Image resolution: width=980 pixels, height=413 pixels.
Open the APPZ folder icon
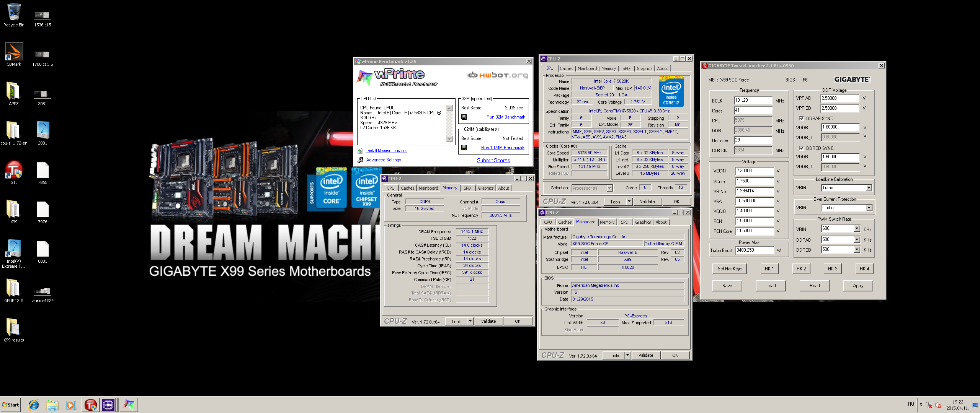tap(14, 94)
